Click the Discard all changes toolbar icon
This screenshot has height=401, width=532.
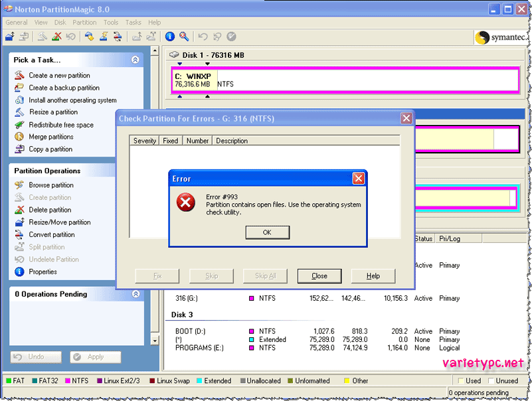click(x=217, y=37)
